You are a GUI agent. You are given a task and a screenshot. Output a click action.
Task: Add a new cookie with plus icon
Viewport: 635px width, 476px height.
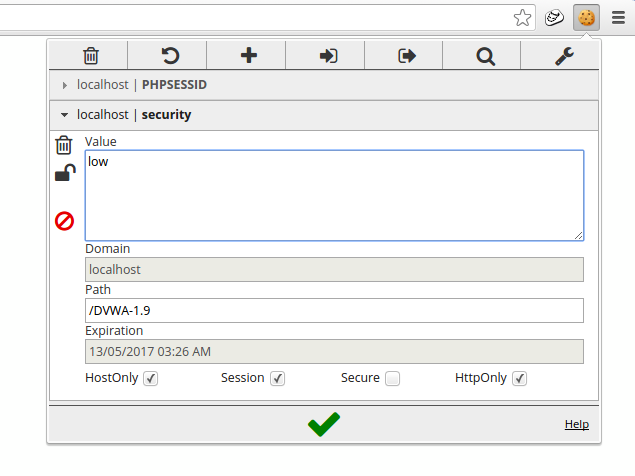(248, 56)
